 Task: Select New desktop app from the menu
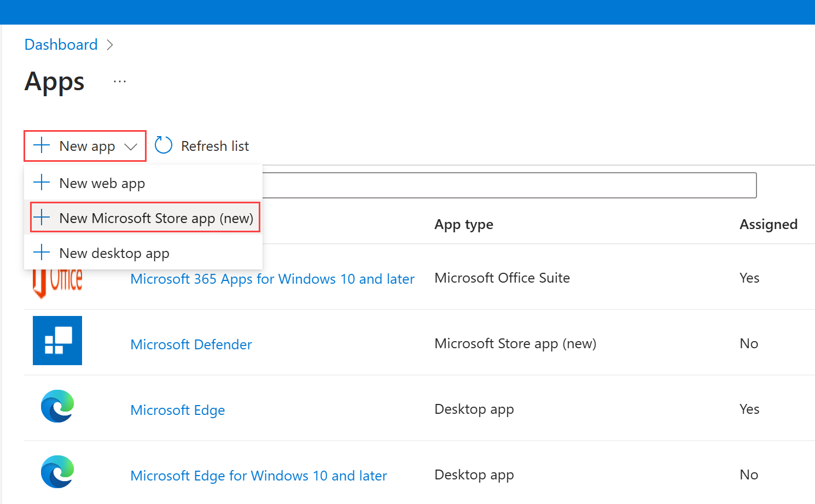tap(114, 253)
